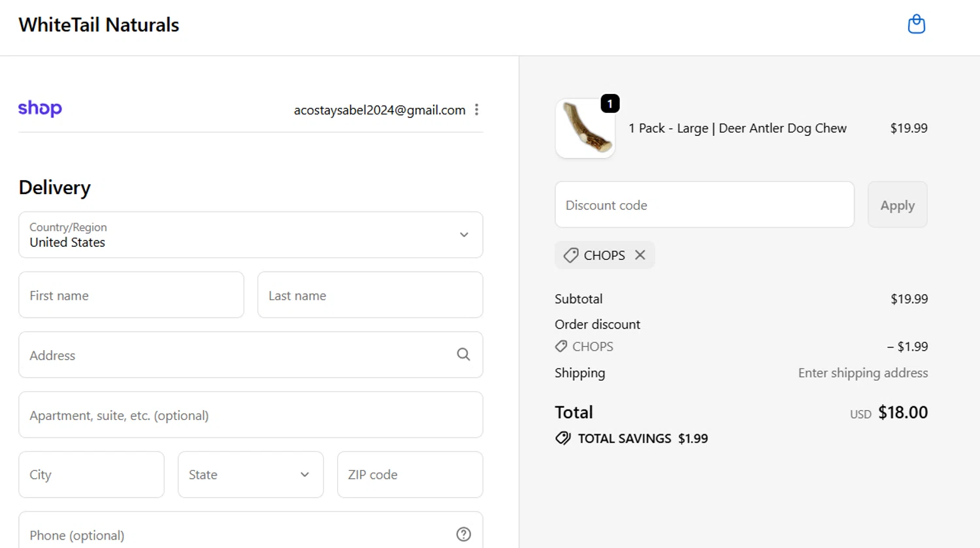Click the TOTAL SAVINGS $1.99 text
The width and height of the screenshot is (980, 548).
click(643, 438)
